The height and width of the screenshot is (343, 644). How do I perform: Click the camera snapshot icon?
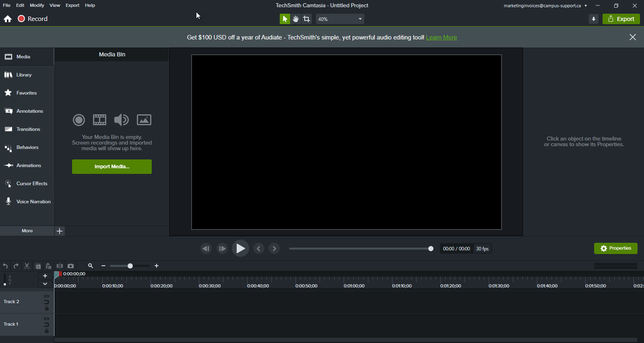point(71,266)
